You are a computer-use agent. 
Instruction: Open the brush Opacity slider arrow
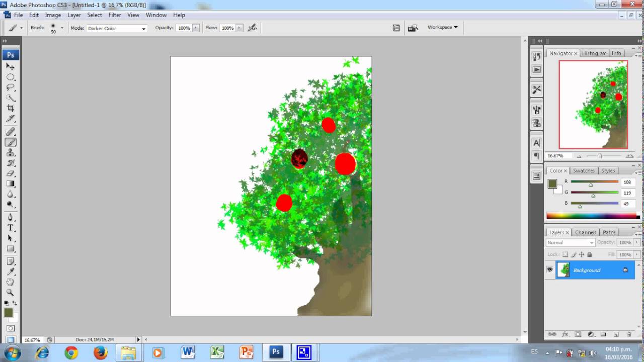tap(196, 28)
